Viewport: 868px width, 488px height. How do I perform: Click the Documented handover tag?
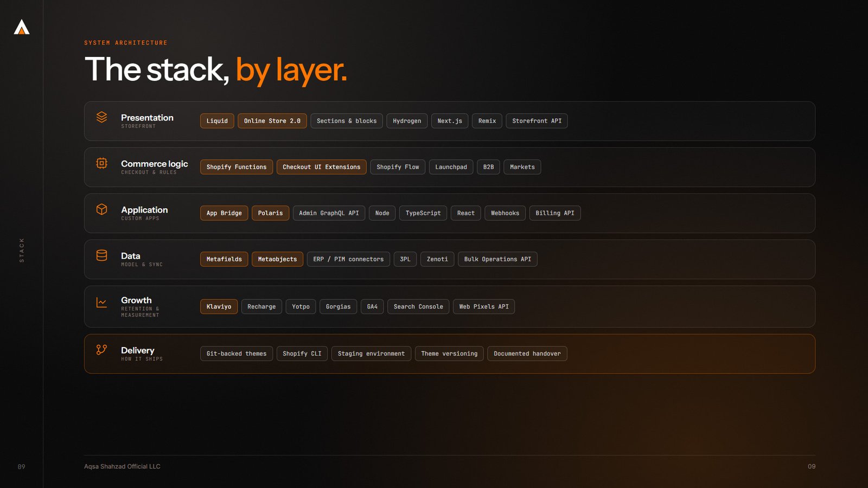pyautogui.click(x=527, y=354)
